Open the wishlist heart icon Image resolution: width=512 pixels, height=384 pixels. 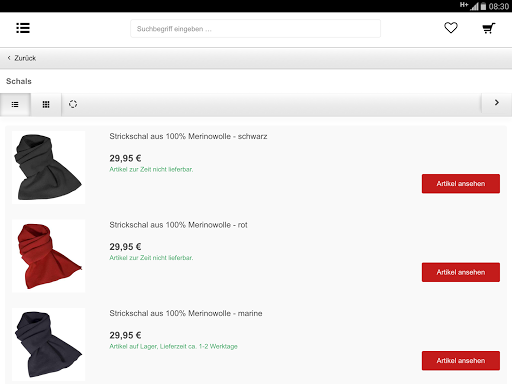click(451, 28)
